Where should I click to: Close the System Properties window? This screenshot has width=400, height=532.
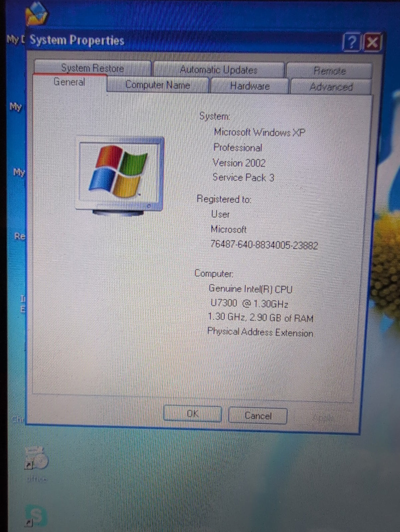pyautogui.click(x=372, y=43)
